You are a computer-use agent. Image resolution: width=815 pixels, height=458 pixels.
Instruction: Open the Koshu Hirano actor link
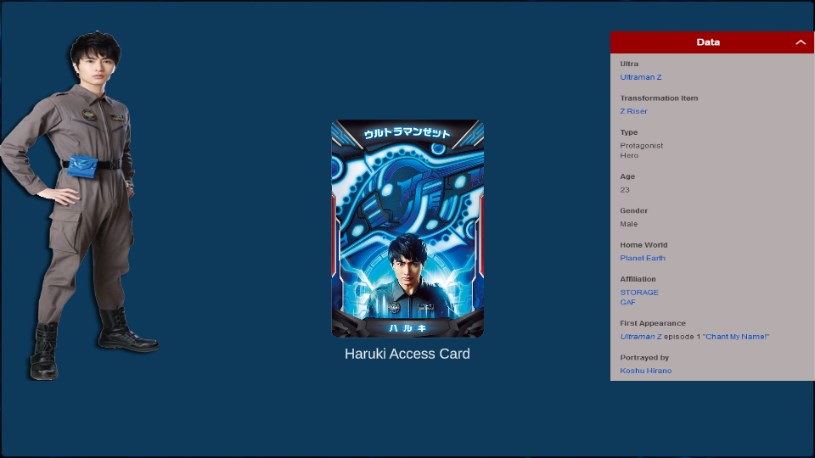(646, 371)
